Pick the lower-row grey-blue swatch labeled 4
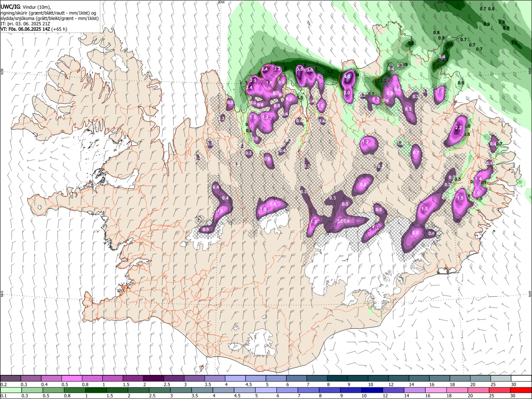The height and width of the screenshot is (399, 532). tap(223, 390)
